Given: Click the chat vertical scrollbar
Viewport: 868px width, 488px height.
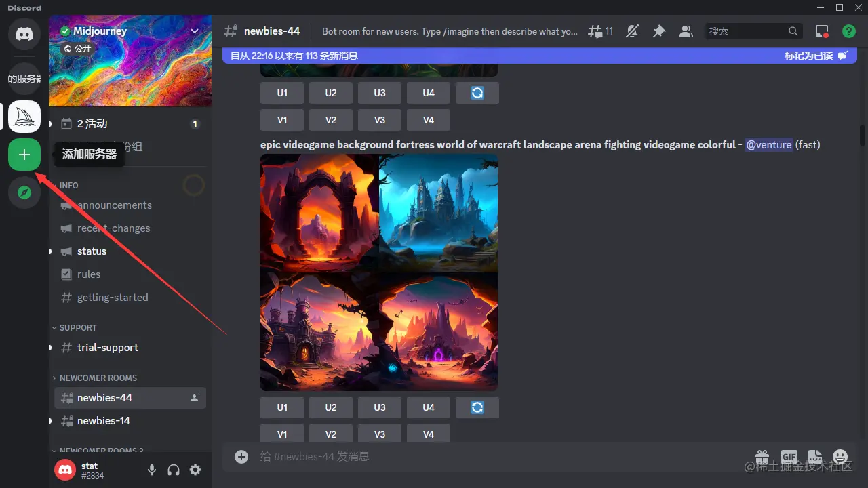Looking at the screenshot, I should [862, 135].
